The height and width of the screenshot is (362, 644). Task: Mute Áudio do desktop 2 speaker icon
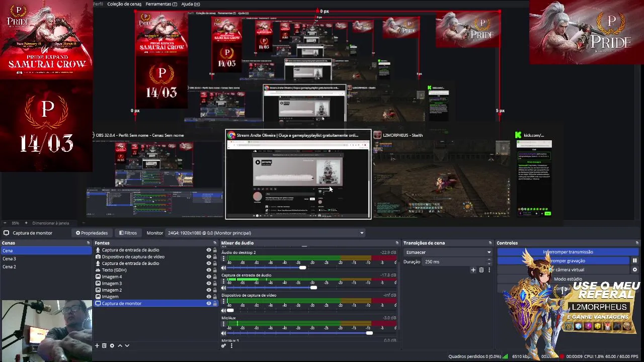(223, 268)
